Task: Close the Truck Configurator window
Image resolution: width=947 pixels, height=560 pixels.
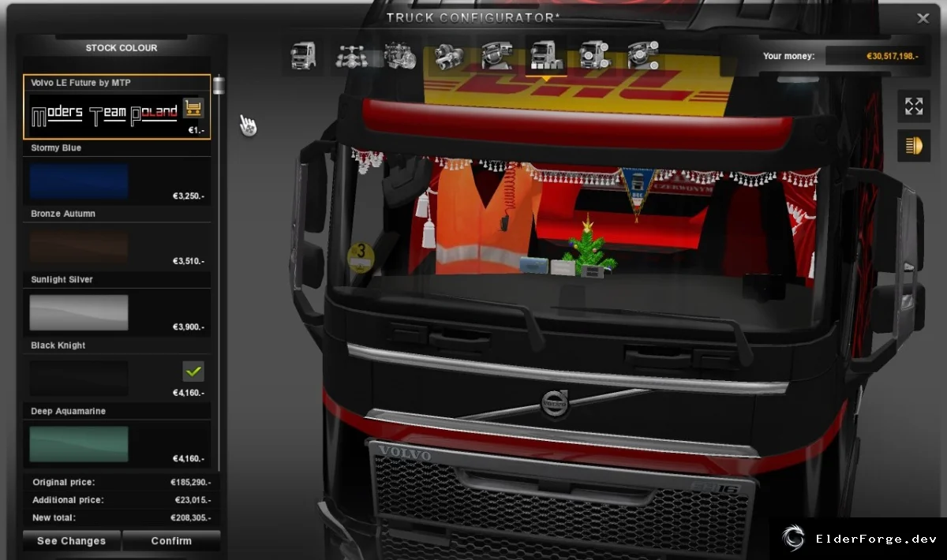Action: pos(923,18)
